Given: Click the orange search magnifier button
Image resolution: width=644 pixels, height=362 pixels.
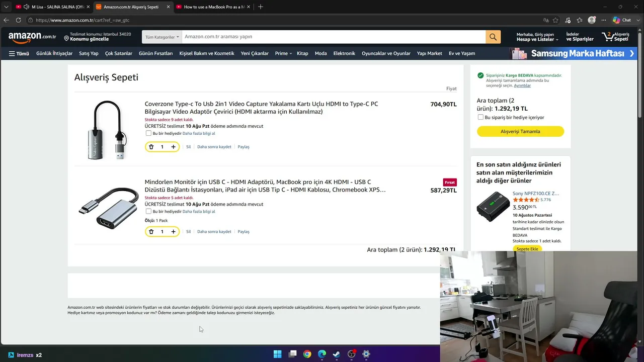Looking at the screenshot, I should click(493, 37).
